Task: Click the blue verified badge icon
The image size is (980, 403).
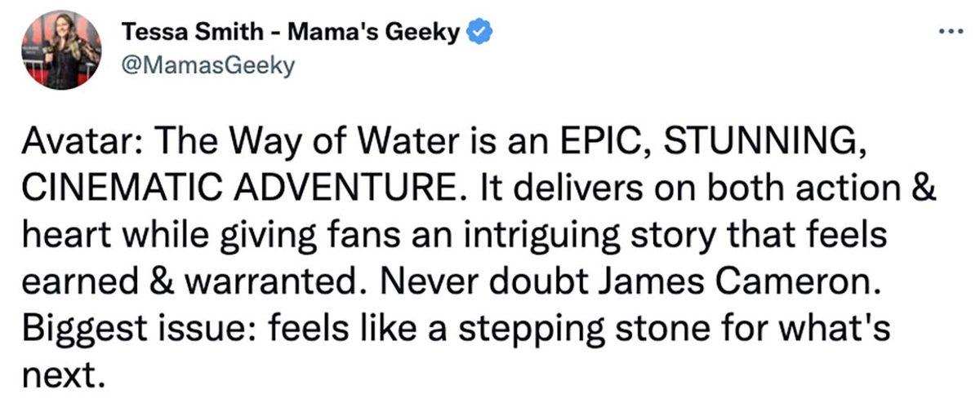Action: pos(478,34)
